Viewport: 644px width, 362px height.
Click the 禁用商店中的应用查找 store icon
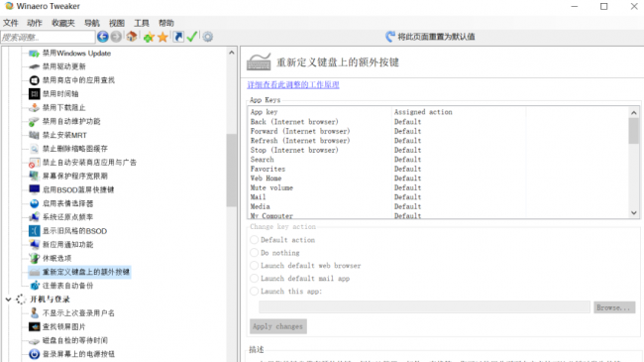[x=34, y=80]
